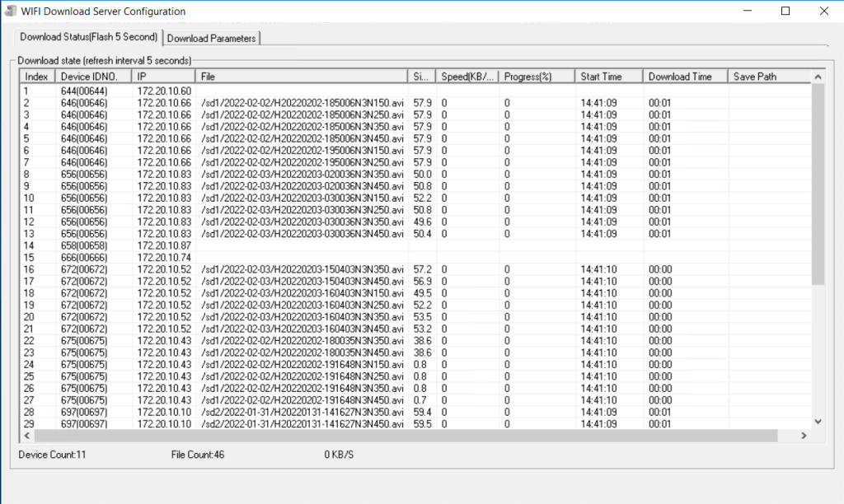Select row 1 with device 644(00644)
The image size is (844, 504).
click(x=84, y=91)
